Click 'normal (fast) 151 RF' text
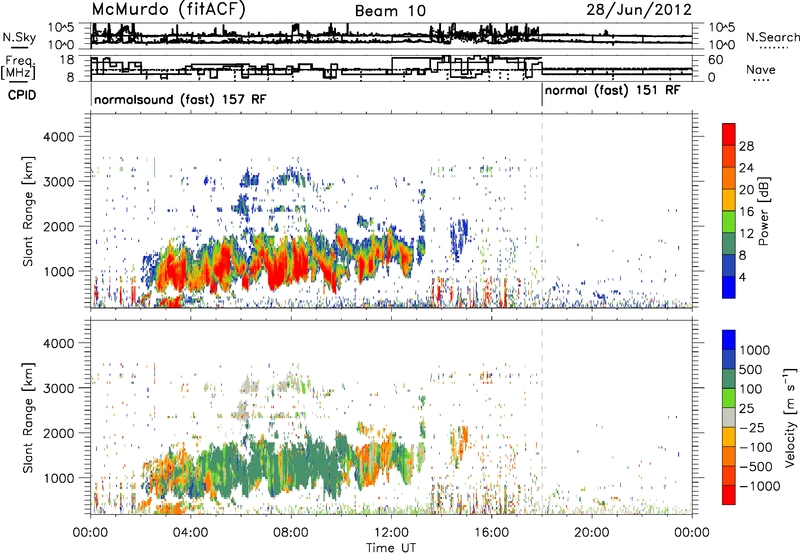800x554 pixels. point(612,91)
